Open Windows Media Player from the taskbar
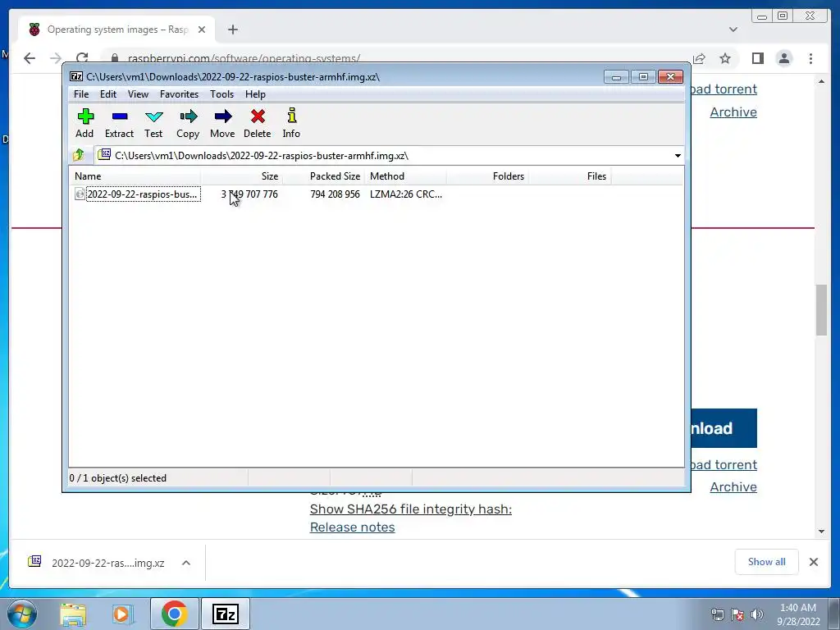 tap(123, 614)
